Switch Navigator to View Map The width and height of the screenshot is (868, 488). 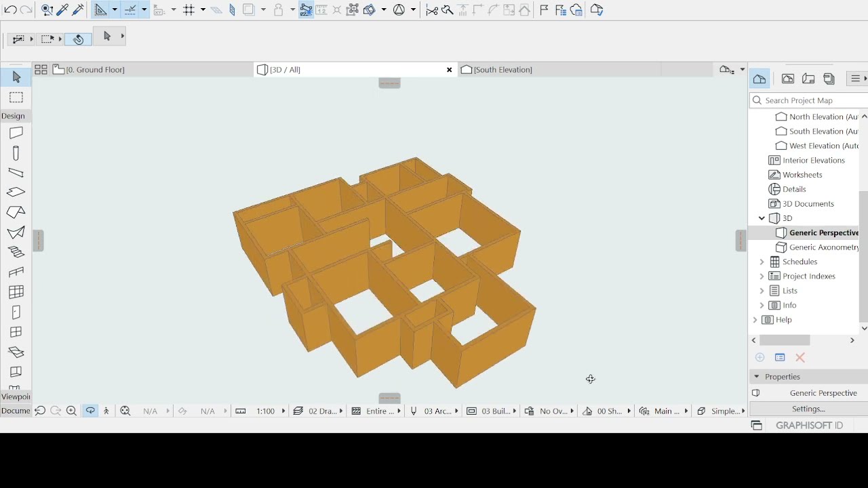click(788, 79)
